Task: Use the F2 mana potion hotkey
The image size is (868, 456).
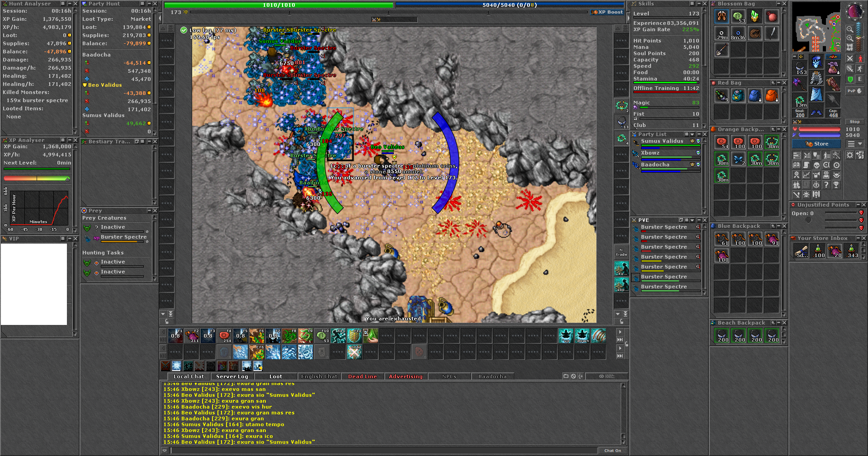Action: click(x=192, y=336)
